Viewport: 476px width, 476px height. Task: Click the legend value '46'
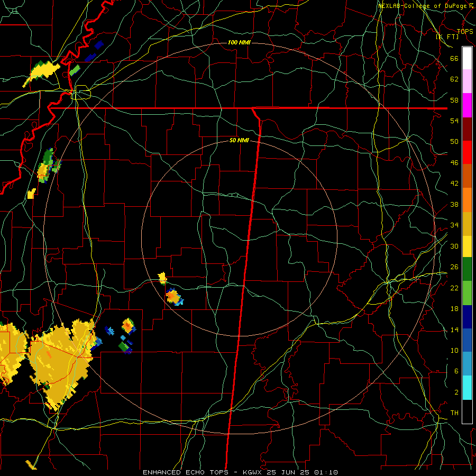point(454,163)
